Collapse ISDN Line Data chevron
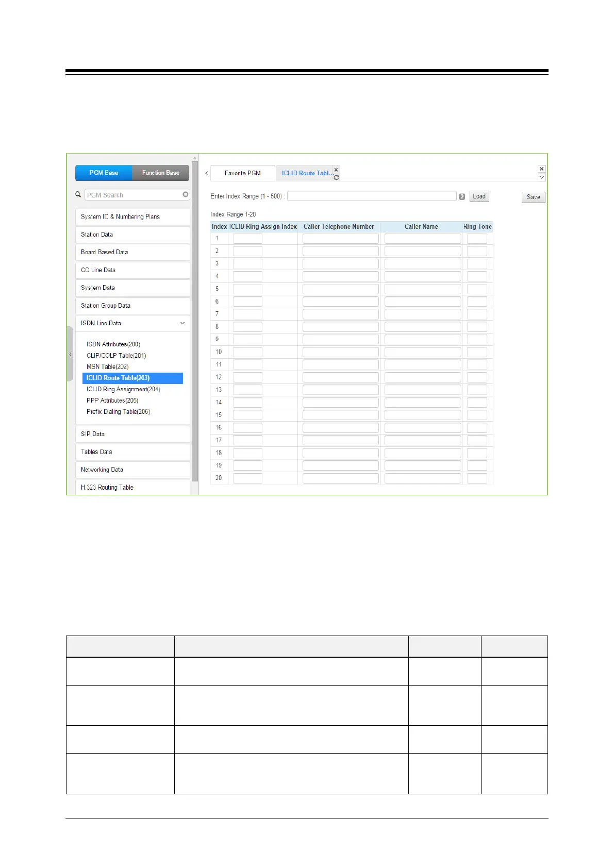This screenshot has width=614, height=868. coord(182,323)
